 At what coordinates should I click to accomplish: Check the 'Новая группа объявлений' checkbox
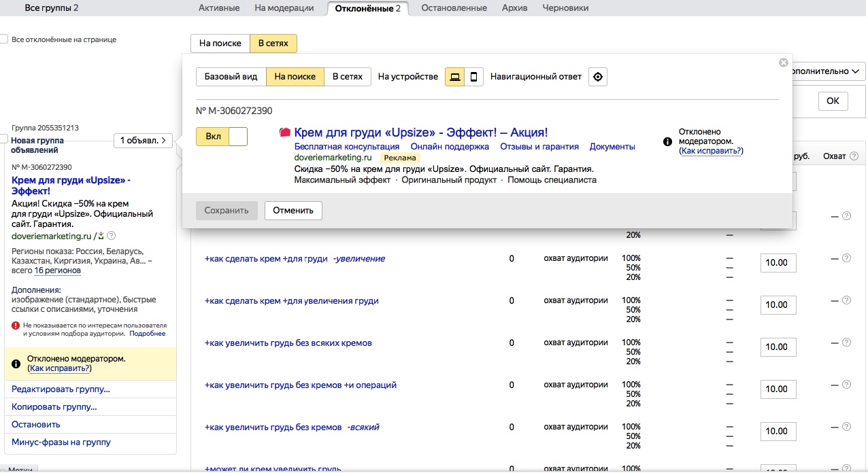tap(4, 139)
